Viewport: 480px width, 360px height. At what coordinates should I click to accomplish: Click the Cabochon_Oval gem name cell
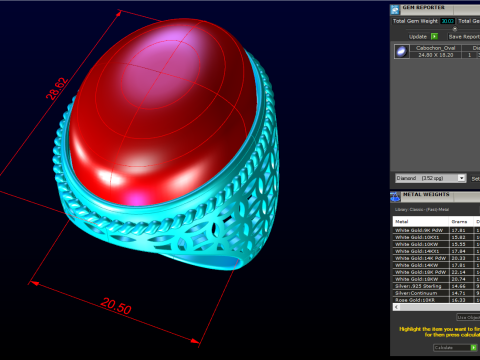(435, 48)
